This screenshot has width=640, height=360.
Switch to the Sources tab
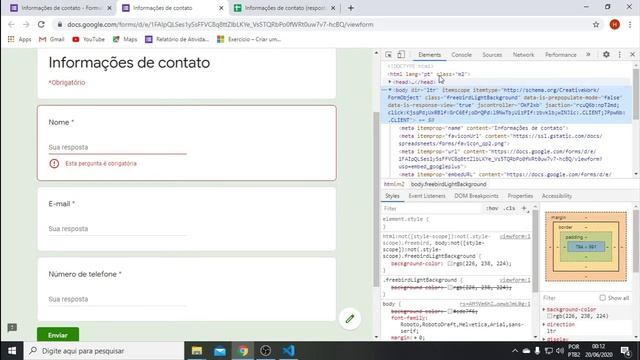tap(492, 55)
